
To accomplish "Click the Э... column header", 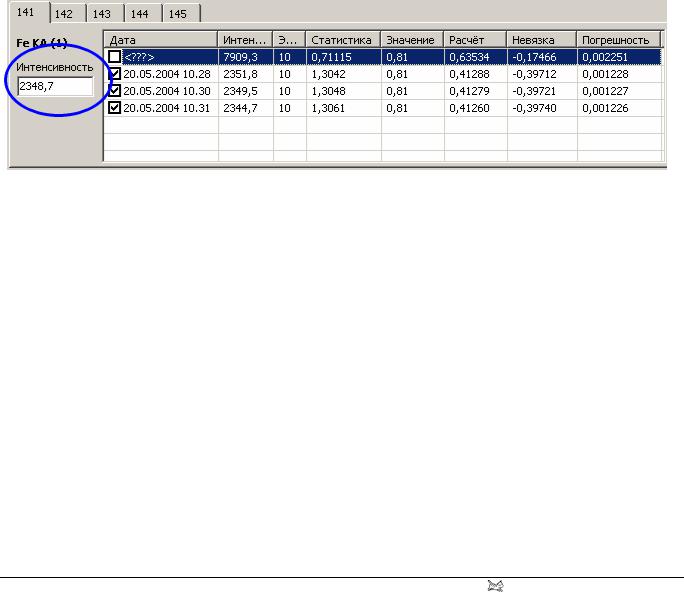I will [289, 40].
